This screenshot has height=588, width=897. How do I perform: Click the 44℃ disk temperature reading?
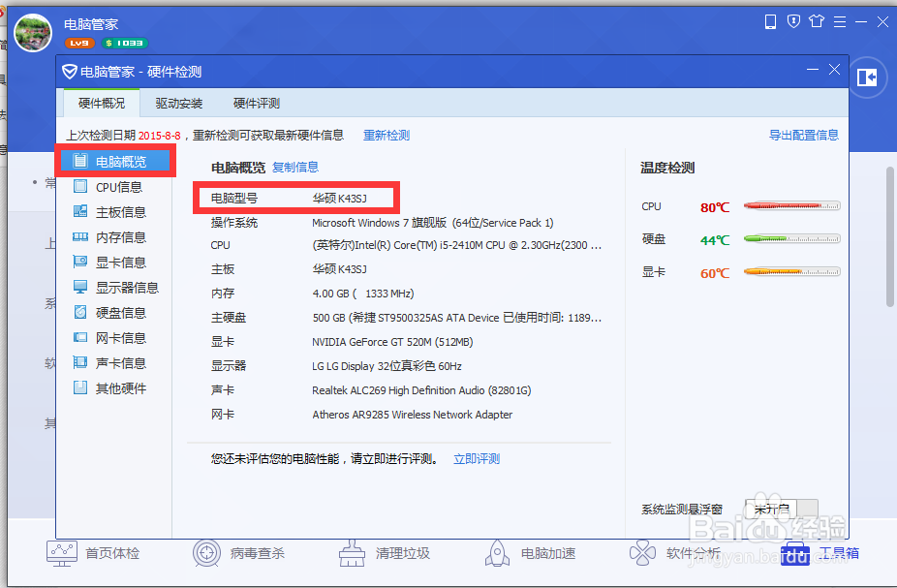click(715, 240)
